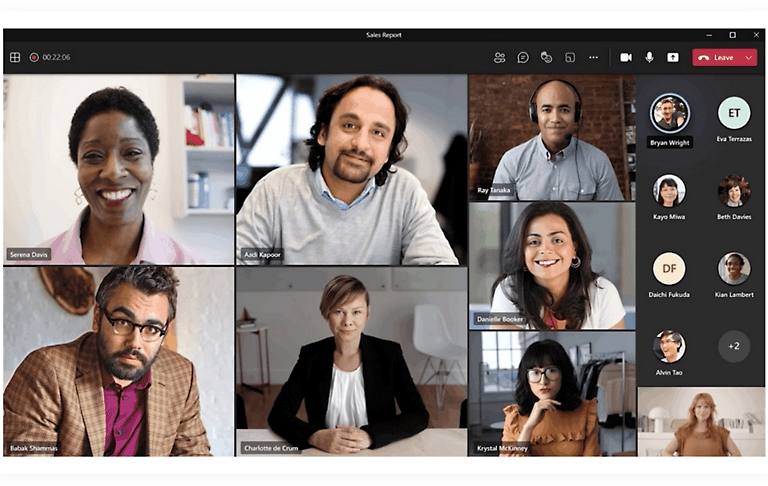The width and height of the screenshot is (768, 486).
Task: Select Krystal McKinney video tile
Action: (552, 394)
